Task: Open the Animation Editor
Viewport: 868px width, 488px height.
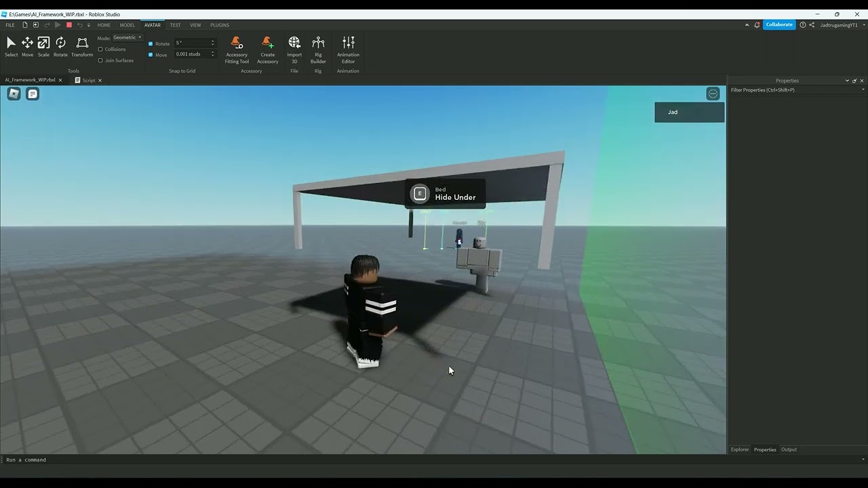Action: point(348,50)
